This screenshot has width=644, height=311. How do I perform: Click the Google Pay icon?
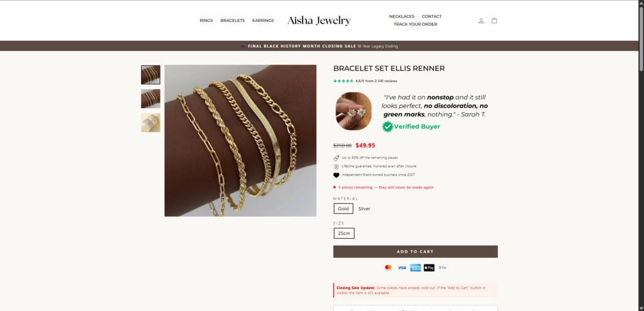tap(442, 268)
